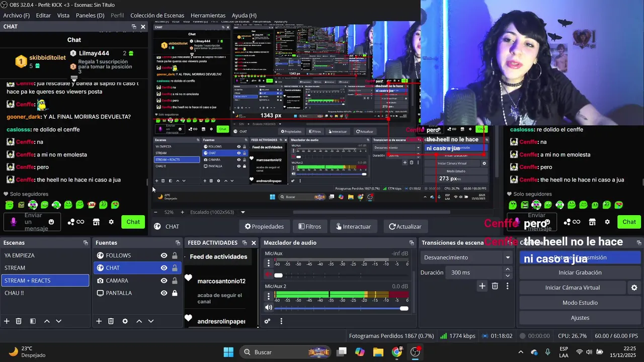Mute Mic/Aux 2 speaker icon
This screenshot has width=644, height=362.
[x=269, y=308]
